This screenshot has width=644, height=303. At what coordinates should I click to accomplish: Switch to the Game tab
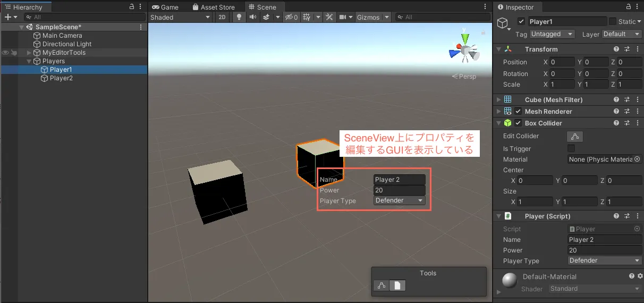click(165, 7)
